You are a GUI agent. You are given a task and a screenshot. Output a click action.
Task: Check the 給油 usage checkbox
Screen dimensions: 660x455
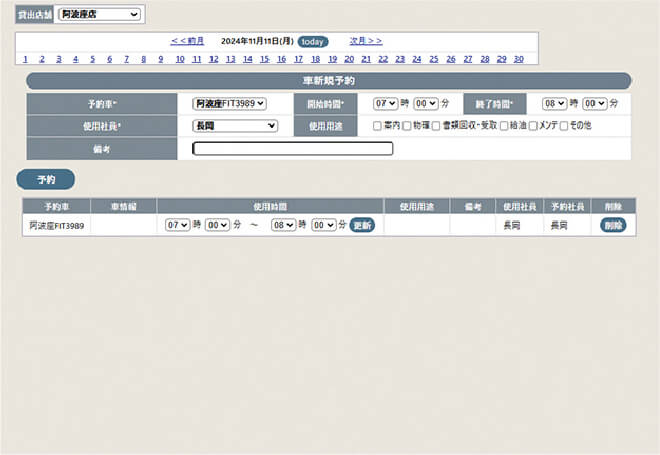(504, 126)
